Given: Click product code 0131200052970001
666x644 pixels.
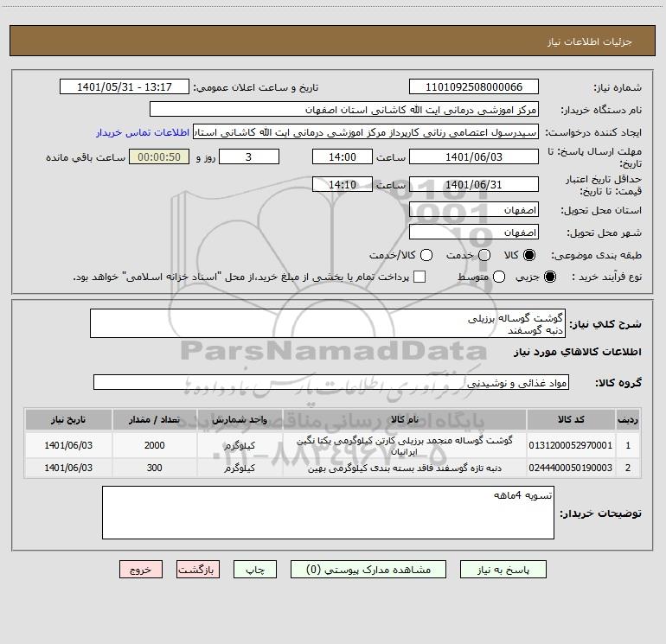Looking at the screenshot, I should [571, 445].
